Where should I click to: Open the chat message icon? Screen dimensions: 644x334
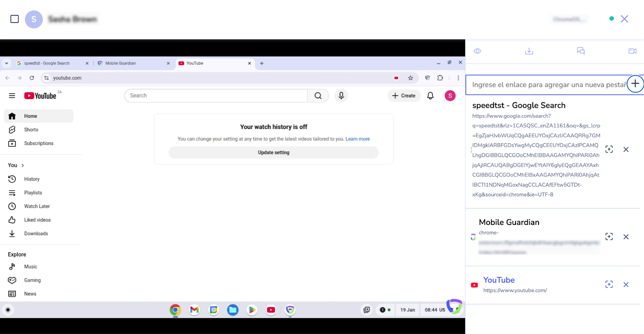580,51
